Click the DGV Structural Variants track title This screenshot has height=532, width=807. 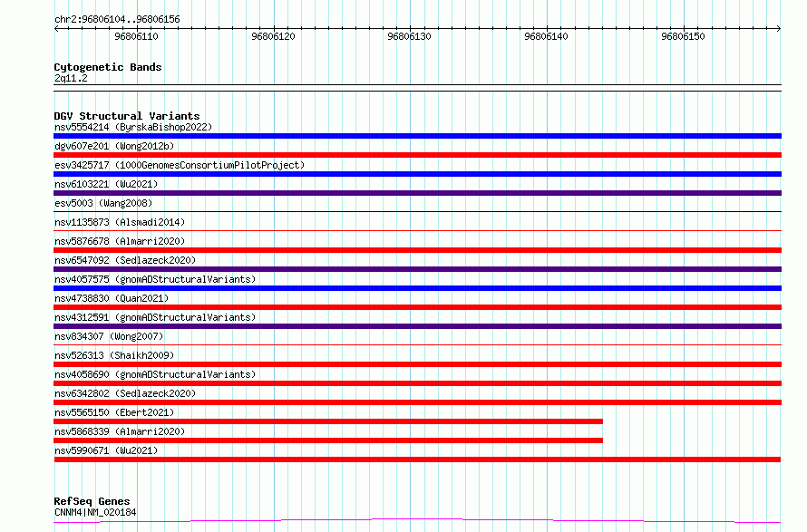coord(127,116)
